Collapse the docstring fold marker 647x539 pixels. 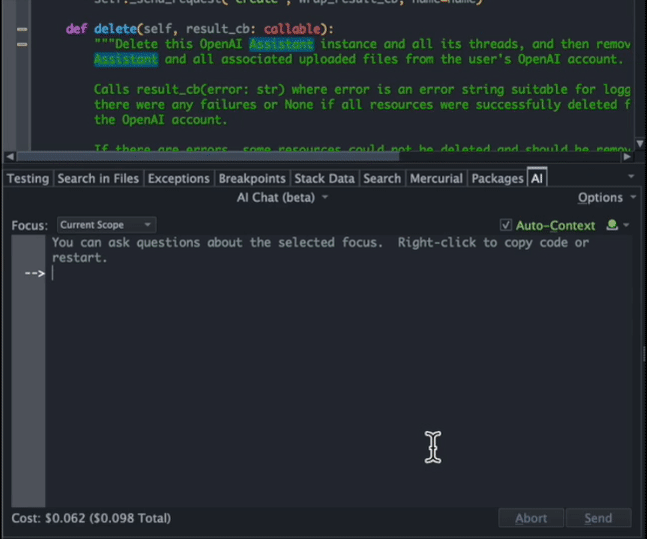(22, 44)
